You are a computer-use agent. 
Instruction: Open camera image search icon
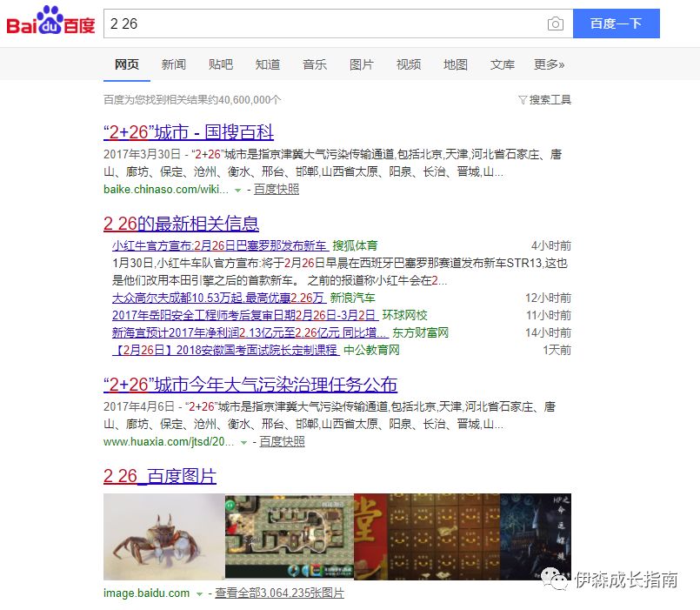pos(556,23)
